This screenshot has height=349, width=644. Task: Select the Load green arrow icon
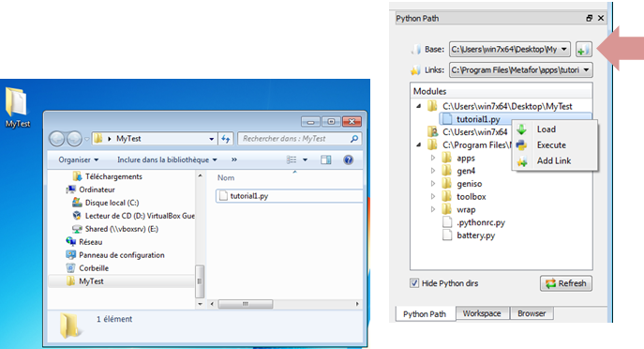[x=521, y=129]
